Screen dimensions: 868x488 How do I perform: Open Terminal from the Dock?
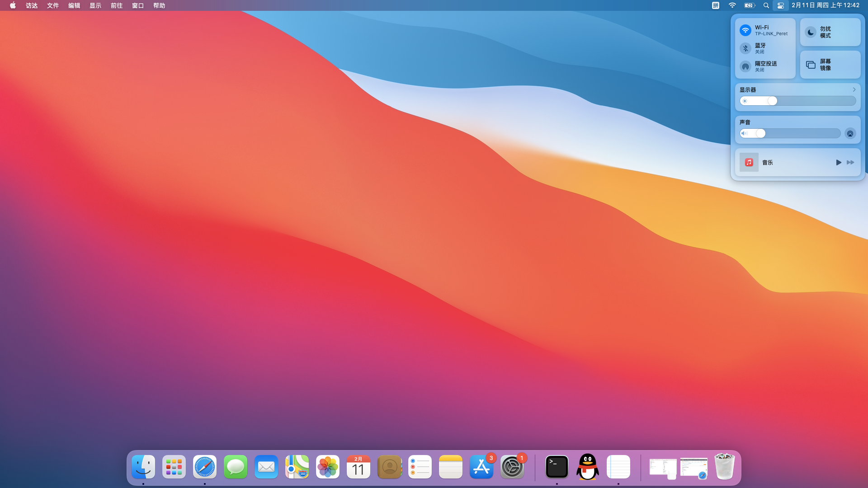pos(557,467)
